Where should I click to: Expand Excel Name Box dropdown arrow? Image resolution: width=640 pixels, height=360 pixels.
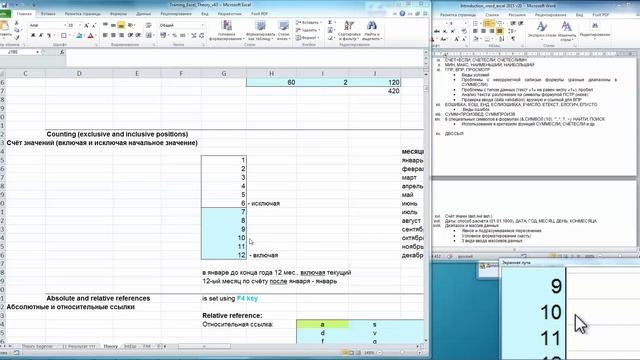click(x=38, y=52)
